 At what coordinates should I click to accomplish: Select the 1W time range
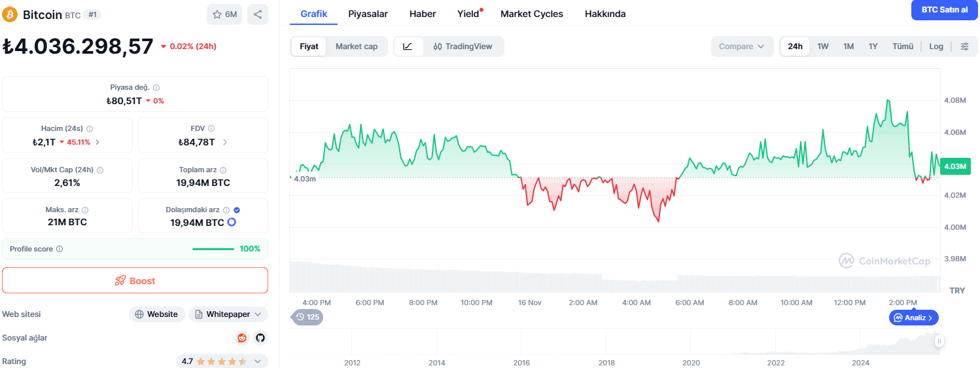click(823, 46)
